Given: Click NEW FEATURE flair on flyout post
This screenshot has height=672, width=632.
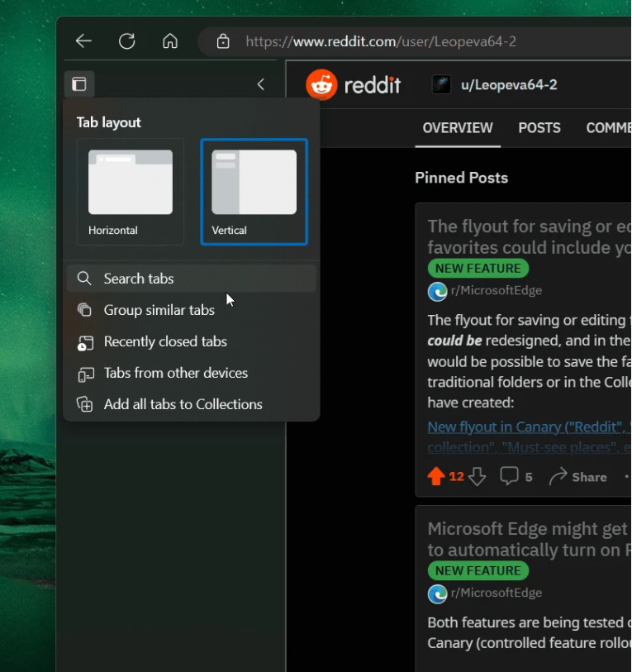Looking at the screenshot, I should coord(478,269).
